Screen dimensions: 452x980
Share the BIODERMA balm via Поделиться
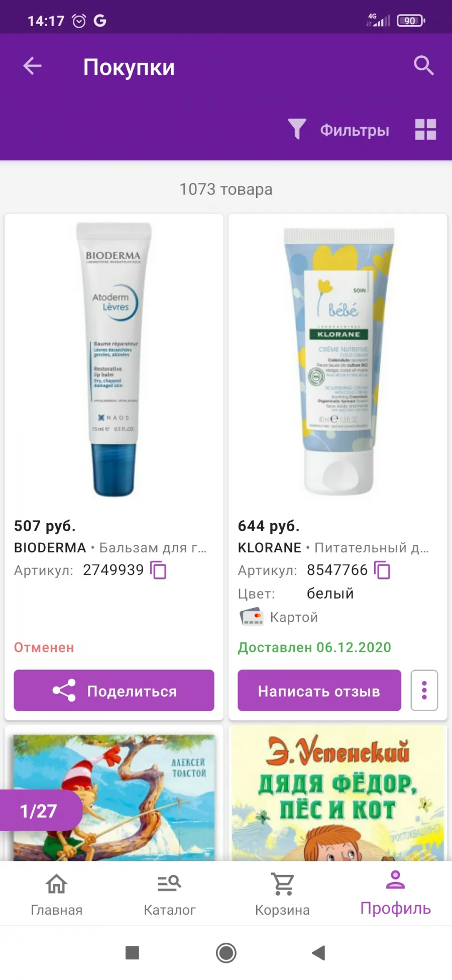pyautogui.click(x=114, y=691)
